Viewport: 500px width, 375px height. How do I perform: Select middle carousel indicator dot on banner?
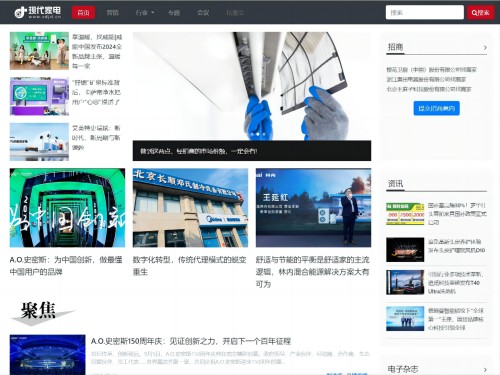(x=258, y=134)
